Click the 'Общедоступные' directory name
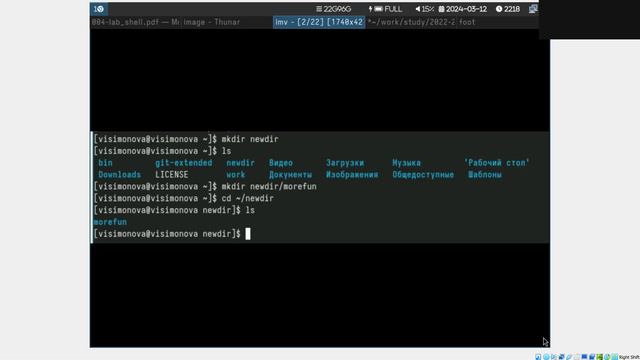The image size is (640, 360). tap(423, 175)
